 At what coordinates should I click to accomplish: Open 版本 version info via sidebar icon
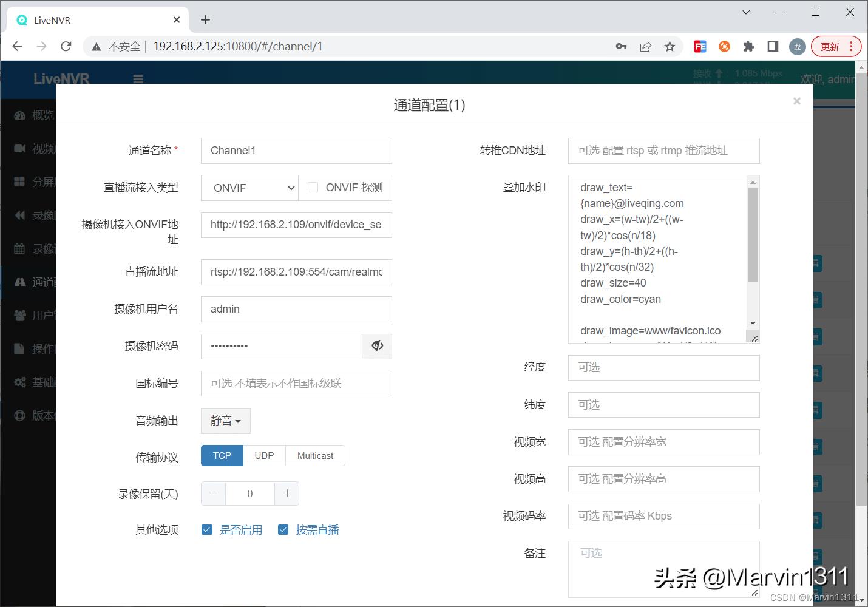pyautogui.click(x=19, y=415)
